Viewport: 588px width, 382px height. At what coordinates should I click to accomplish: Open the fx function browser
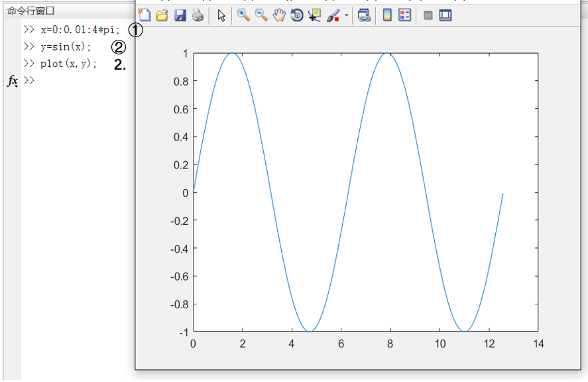tap(13, 80)
